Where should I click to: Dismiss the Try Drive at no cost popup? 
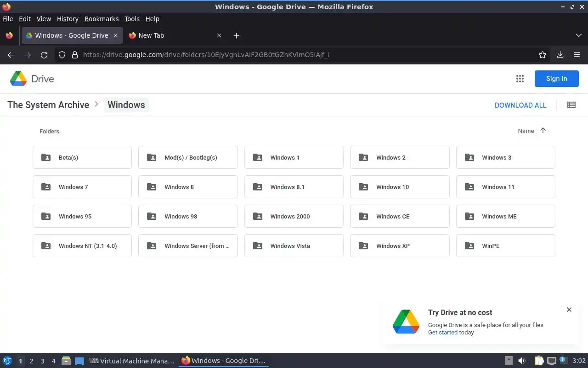point(569,310)
